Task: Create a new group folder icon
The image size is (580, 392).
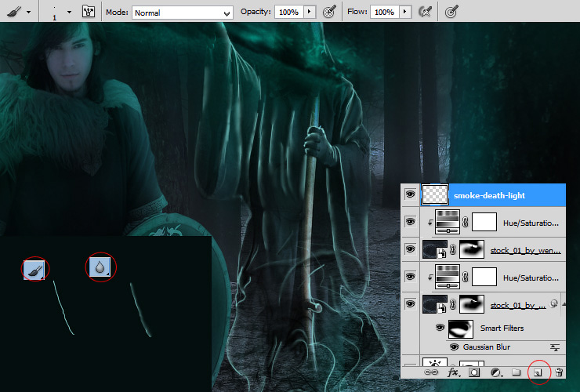Action: point(516,372)
